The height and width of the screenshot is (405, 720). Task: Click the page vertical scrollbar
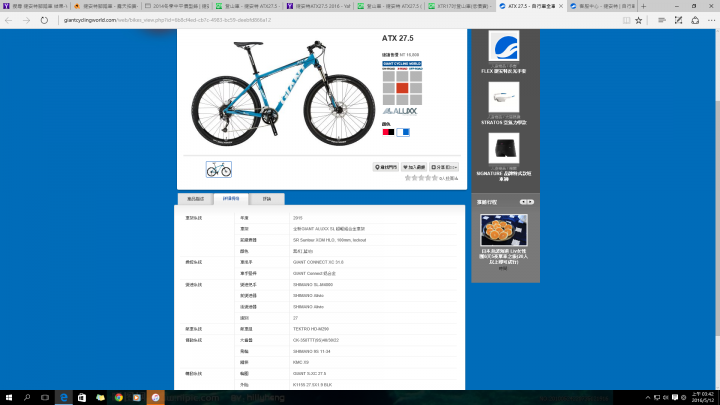[x=716, y=184]
